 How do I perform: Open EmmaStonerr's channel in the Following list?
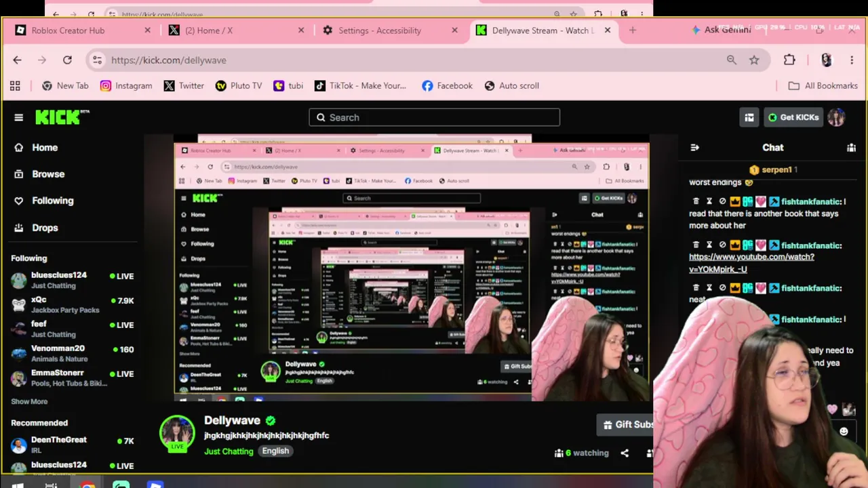73,377
